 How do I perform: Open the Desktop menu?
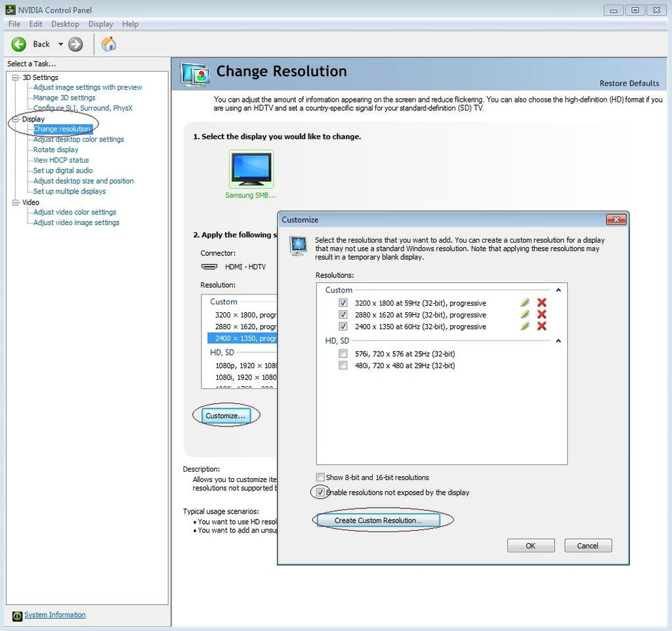coord(65,24)
